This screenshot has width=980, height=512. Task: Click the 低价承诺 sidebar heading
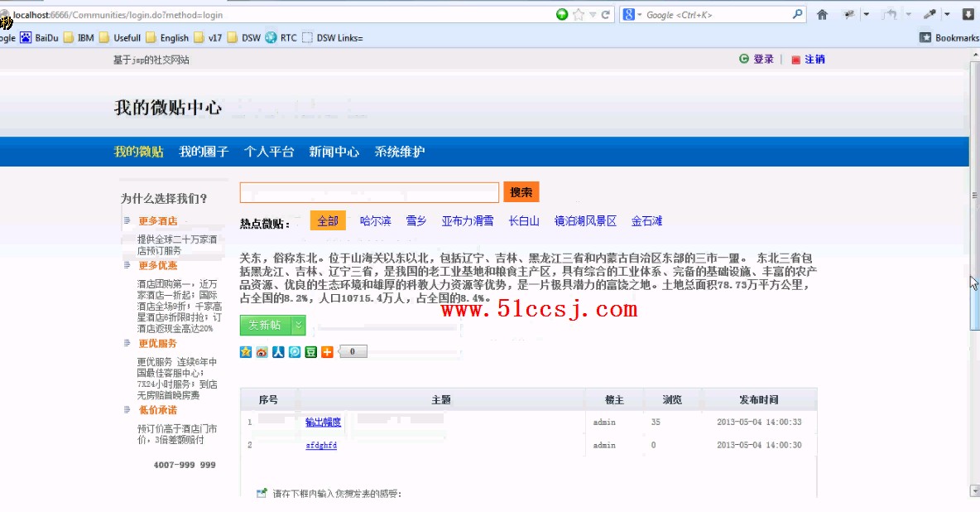[157, 410]
